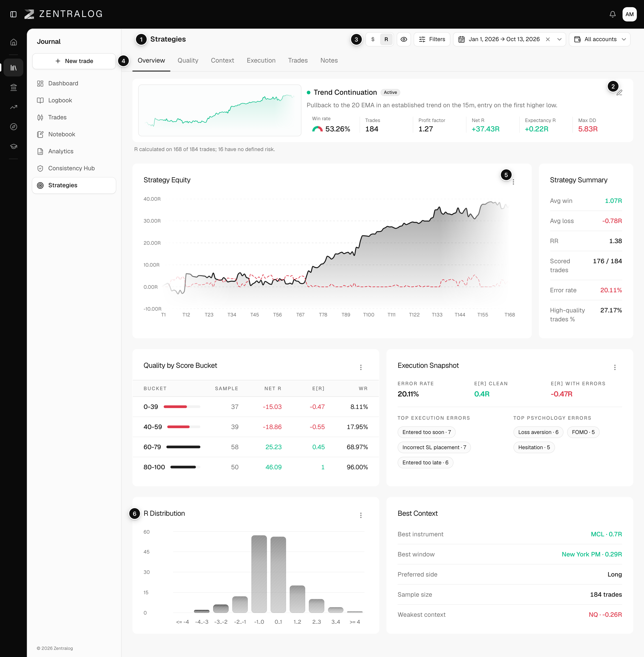Open the graduation cap rail icon

point(14,146)
